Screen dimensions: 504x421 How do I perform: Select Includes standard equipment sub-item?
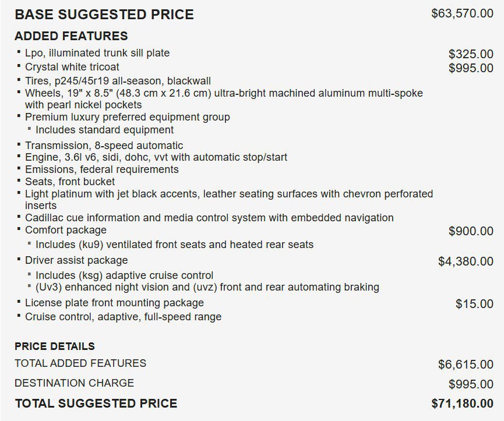104,130
